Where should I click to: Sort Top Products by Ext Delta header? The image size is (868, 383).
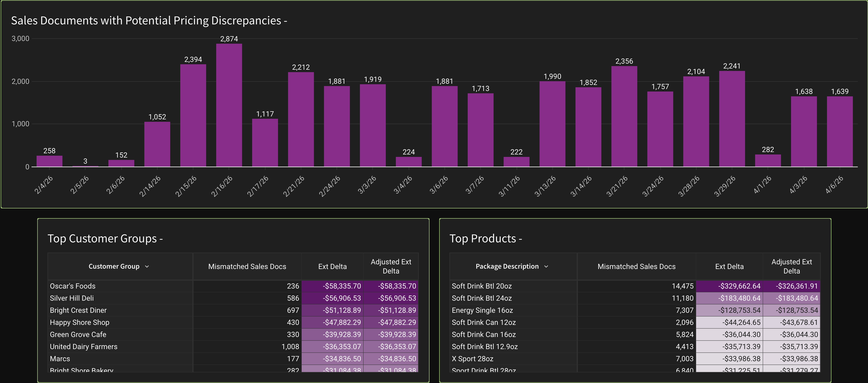pyautogui.click(x=729, y=267)
